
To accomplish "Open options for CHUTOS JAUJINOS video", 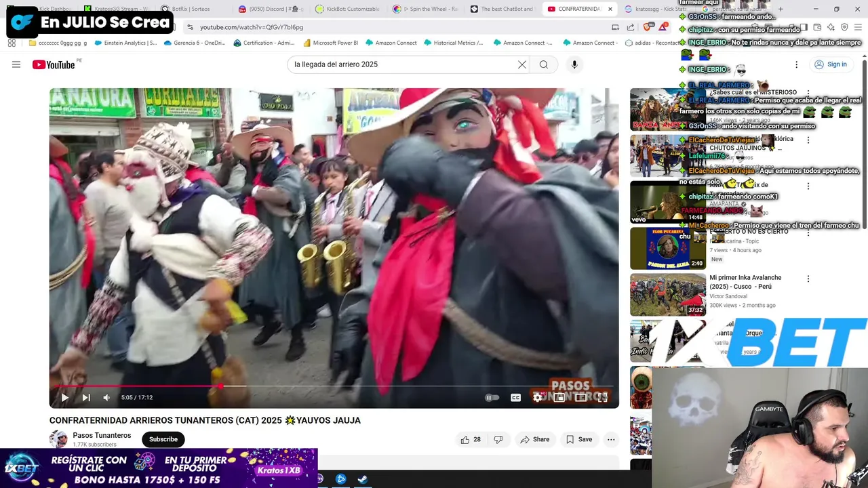I will coord(808,140).
